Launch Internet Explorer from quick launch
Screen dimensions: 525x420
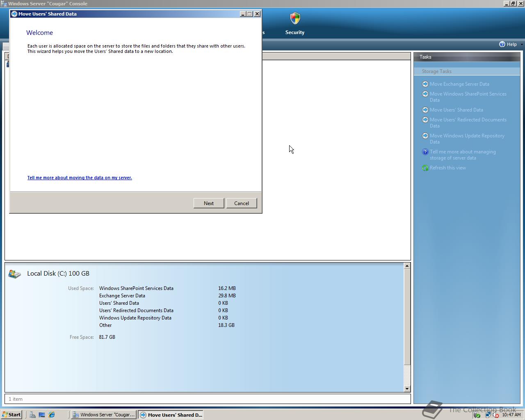(x=52, y=415)
